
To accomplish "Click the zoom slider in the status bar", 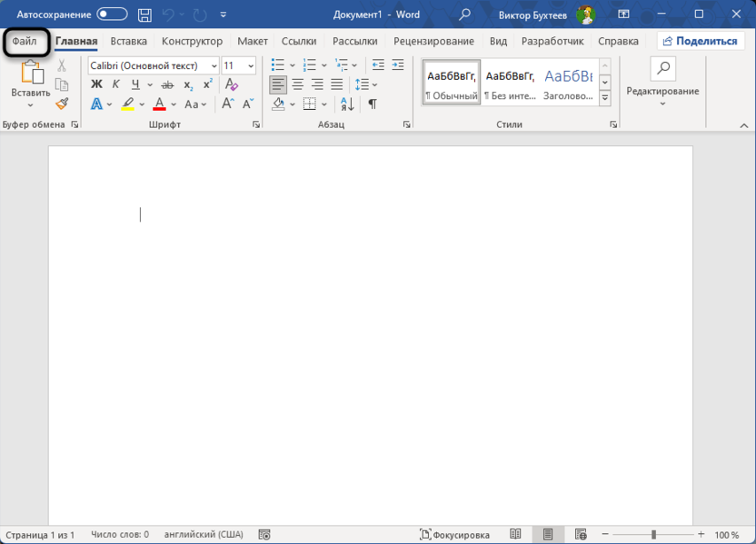I will (653, 535).
